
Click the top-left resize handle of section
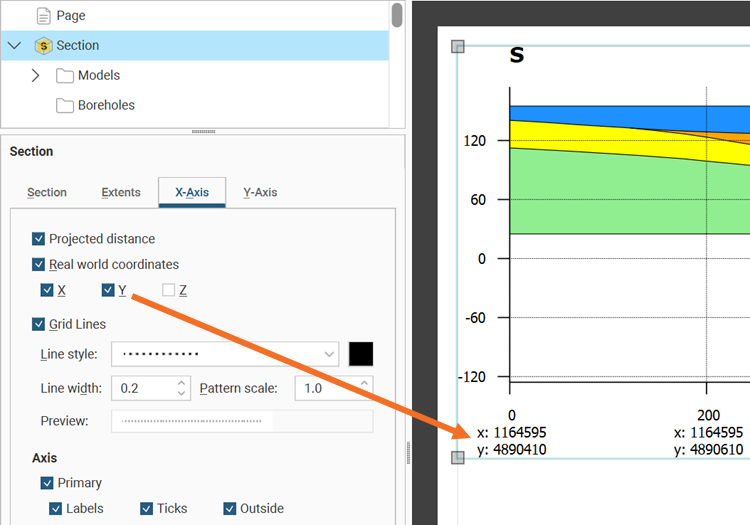(458, 46)
